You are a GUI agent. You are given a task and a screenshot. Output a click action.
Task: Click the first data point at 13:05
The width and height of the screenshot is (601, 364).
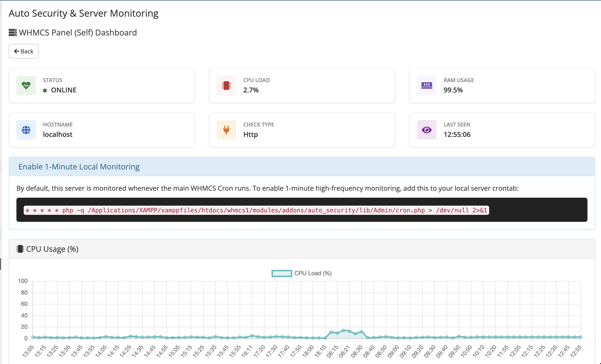(x=33, y=337)
